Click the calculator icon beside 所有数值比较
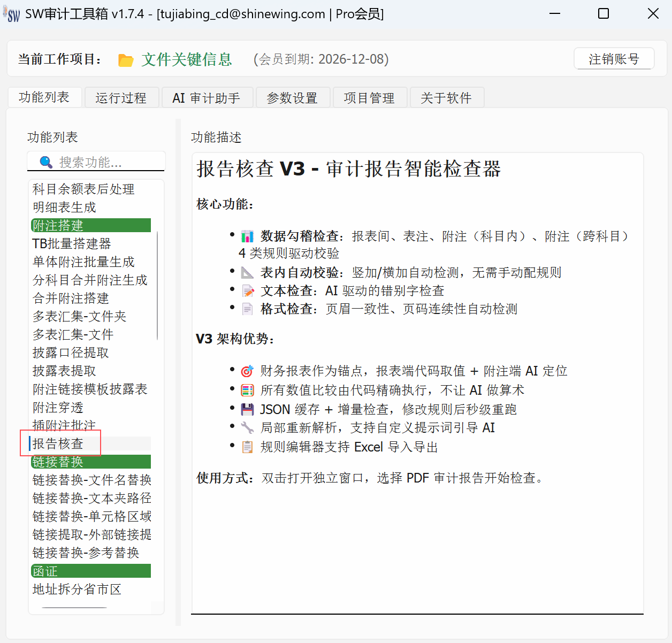Screen dimensions: 672x643 247,389
